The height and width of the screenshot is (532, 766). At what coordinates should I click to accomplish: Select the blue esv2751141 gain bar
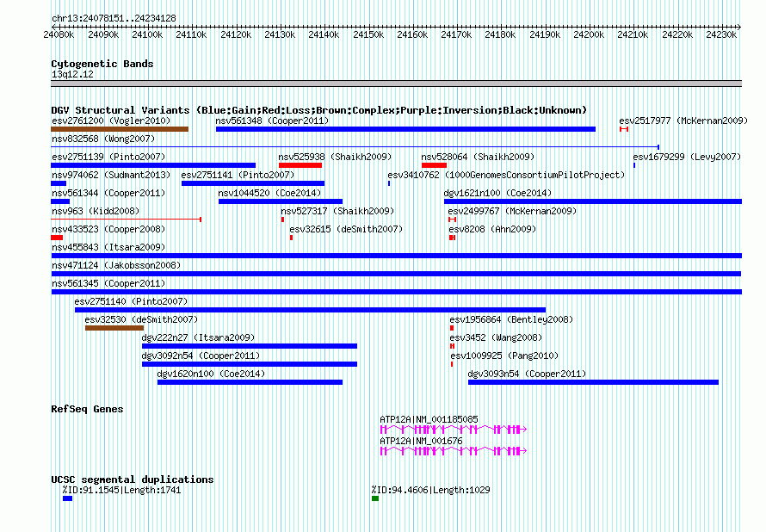[x=253, y=183]
